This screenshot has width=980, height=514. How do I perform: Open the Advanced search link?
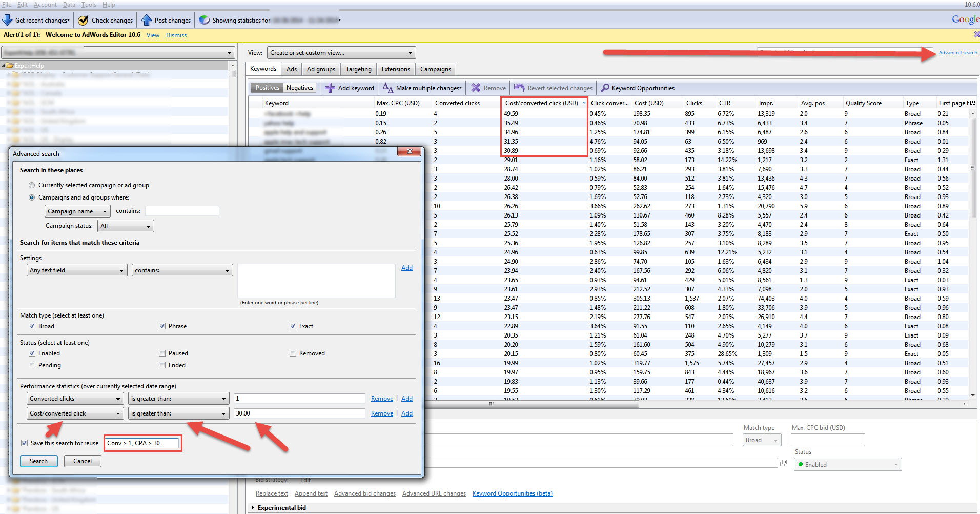coord(957,53)
